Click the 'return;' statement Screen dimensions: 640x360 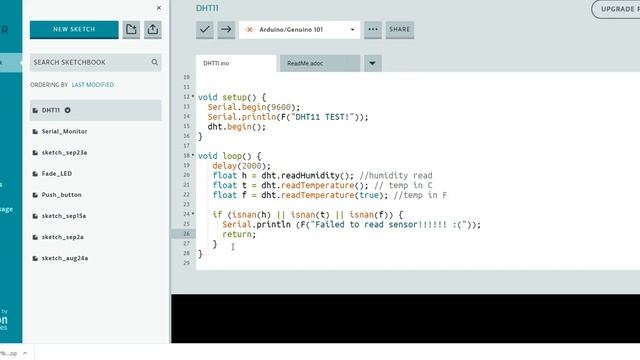click(x=239, y=234)
